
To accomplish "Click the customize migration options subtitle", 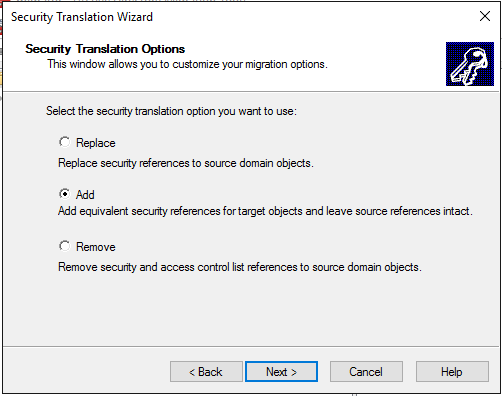I will pos(187,64).
